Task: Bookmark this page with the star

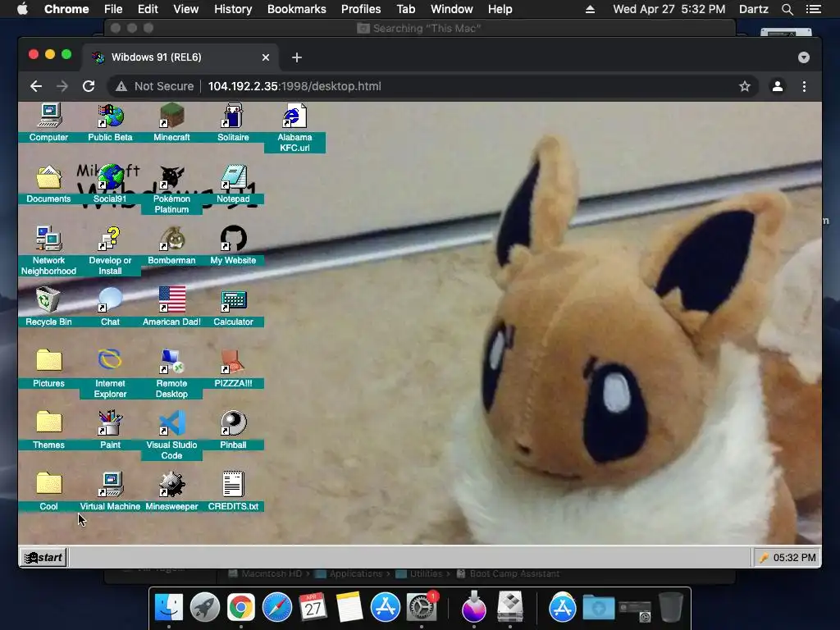Action: pos(745,86)
